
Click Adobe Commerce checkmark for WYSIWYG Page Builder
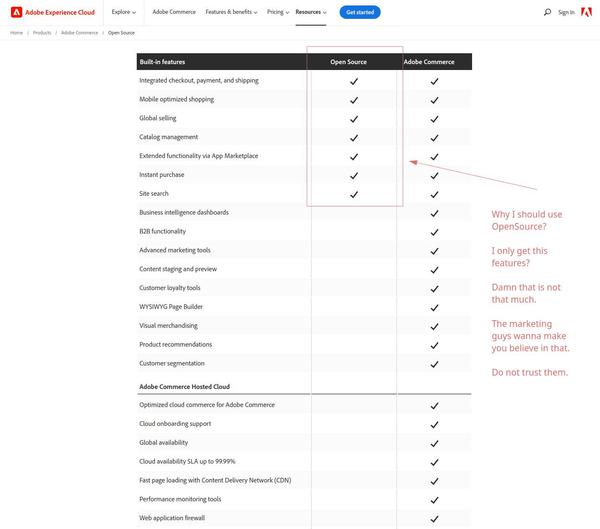coord(434,307)
